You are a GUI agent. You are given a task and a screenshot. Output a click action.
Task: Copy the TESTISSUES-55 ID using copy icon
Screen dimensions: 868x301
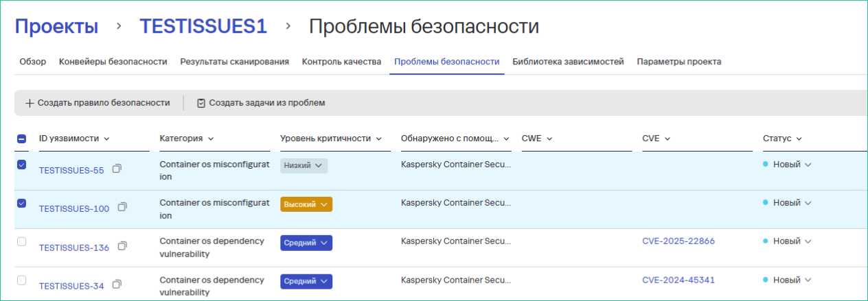pyautogui.click(x=117, y=169)
